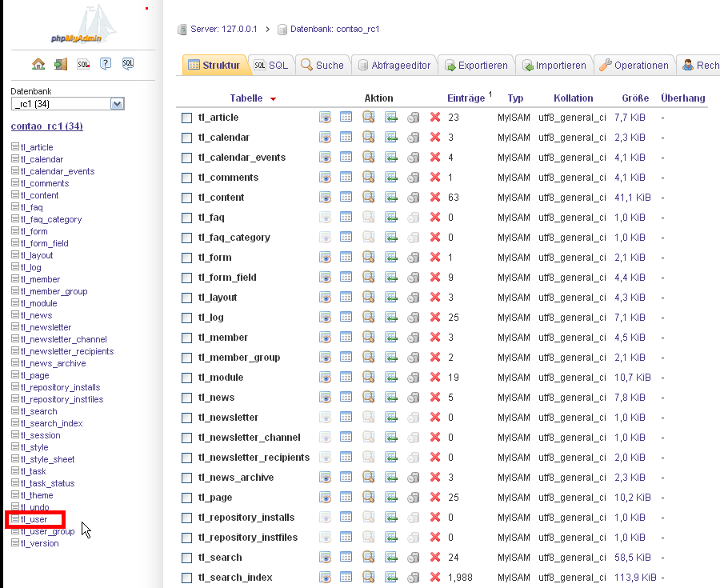
Task: Open the structure icon for tl_calendar
Action: coord(347,137)
